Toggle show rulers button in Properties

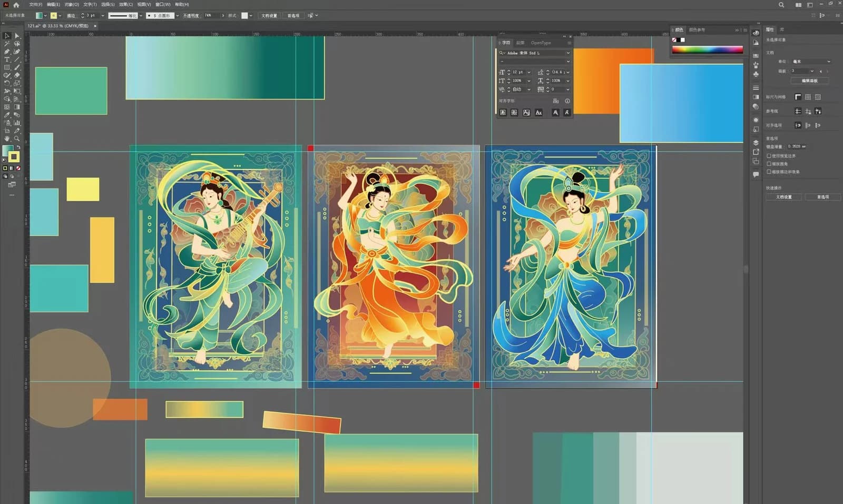pyautogui.click(x=798, y=97)
